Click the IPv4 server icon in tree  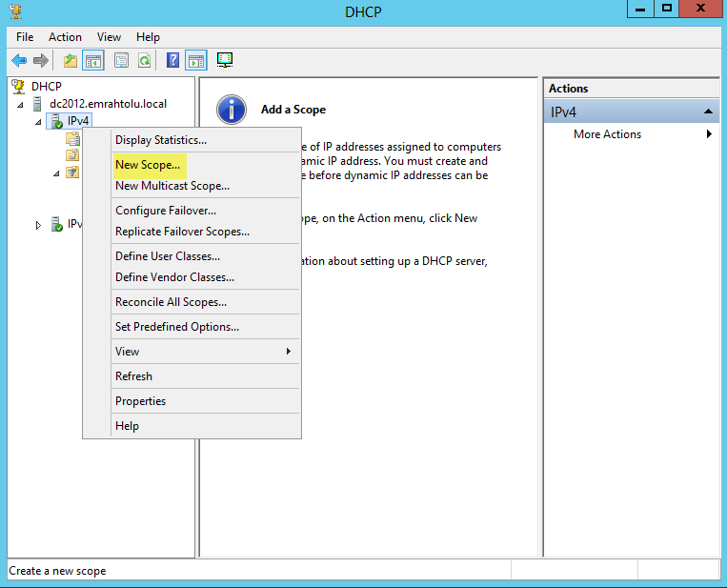[57, 121]
